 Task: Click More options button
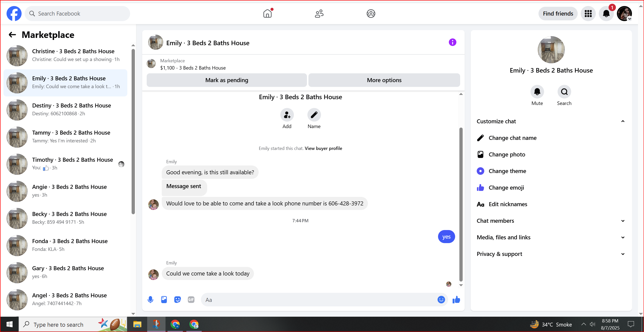coord(384,80)
